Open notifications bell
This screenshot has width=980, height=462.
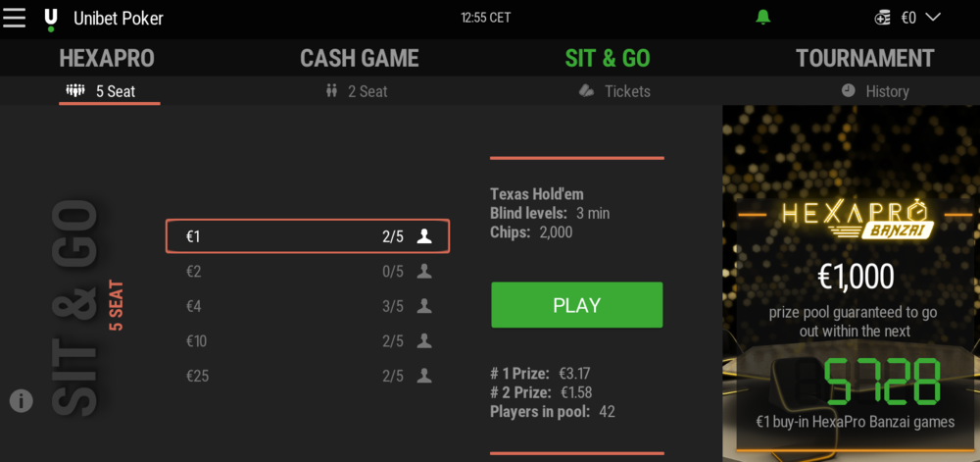tap(762, 18)
